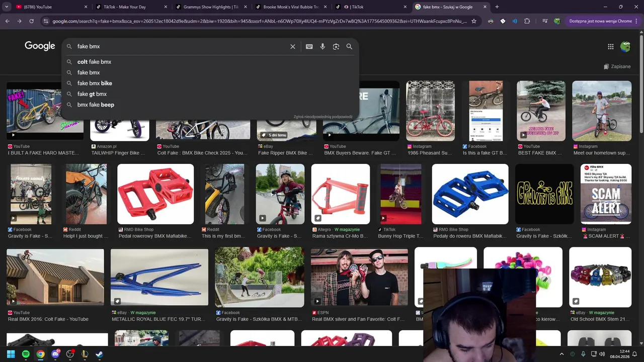Image resolution: width=644 pixels, height=362 pixels.
Task: Open the media controls toolbar icon
Action: 545,21
